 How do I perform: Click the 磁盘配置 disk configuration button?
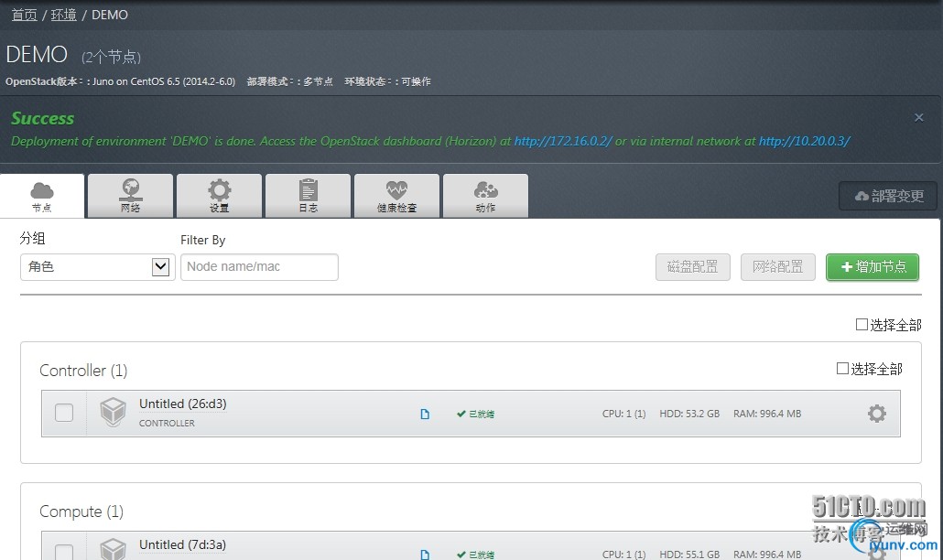pyautogui.click(x=693, y=267)
